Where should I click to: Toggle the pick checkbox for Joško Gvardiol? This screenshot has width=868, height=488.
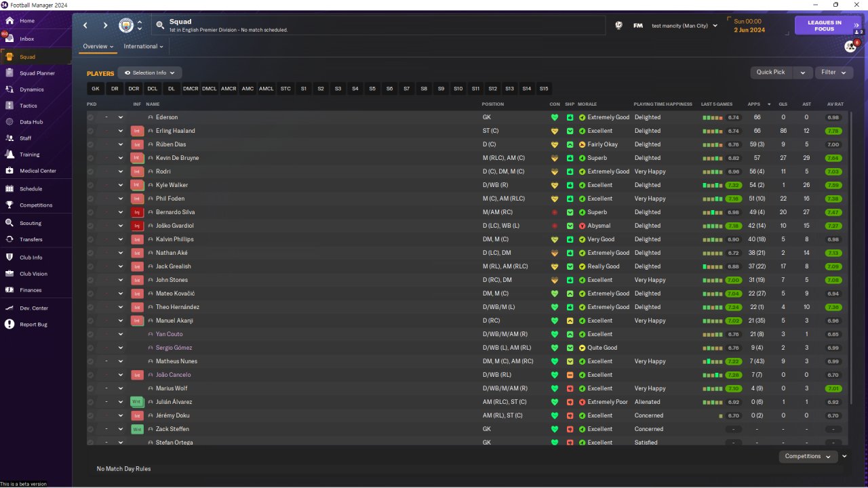(91, 226)
